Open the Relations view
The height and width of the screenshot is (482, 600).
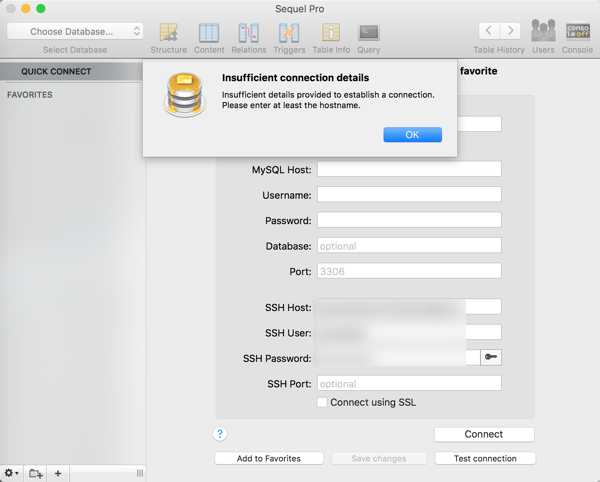point(249,38)
